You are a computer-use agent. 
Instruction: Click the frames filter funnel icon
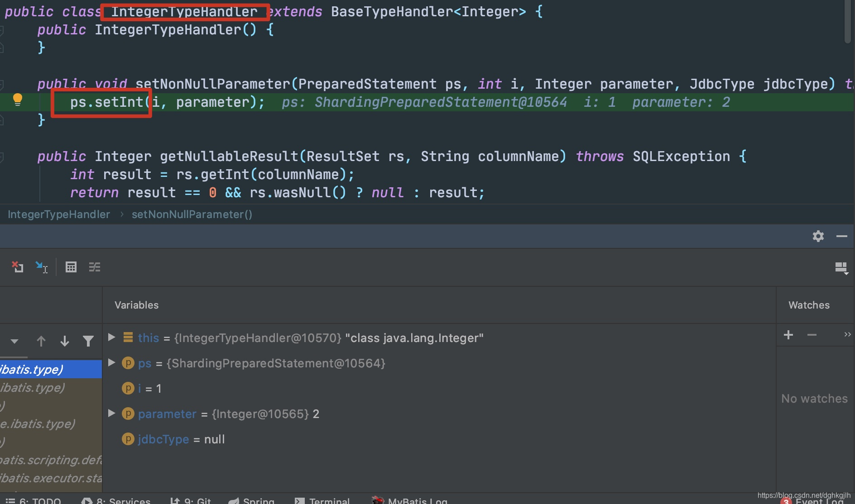click(88, 341)
